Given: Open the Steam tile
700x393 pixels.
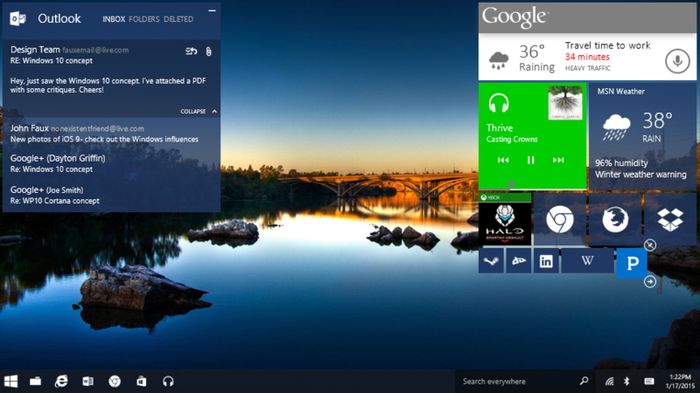Looking at the screenshot, I should [491, 261].
